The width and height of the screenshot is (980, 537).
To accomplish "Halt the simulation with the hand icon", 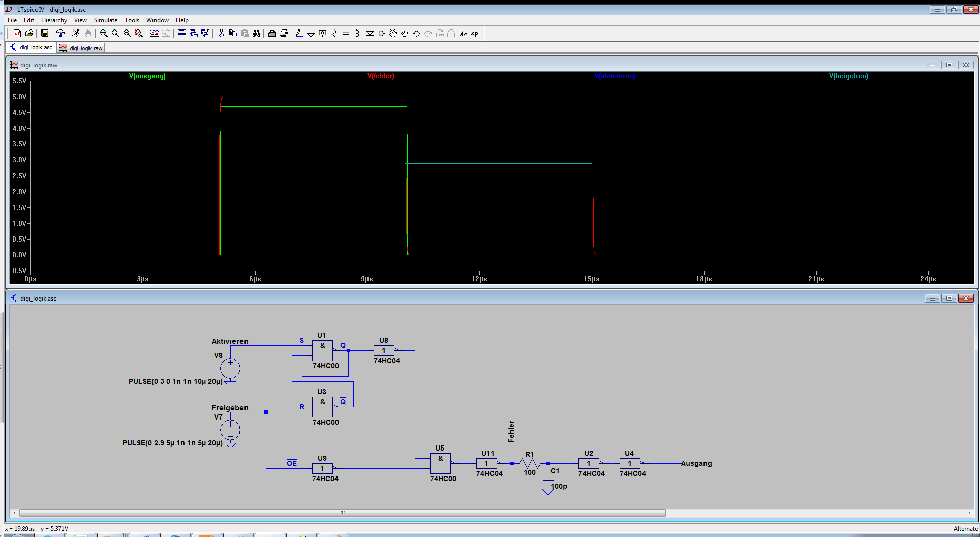I will 88,33.
